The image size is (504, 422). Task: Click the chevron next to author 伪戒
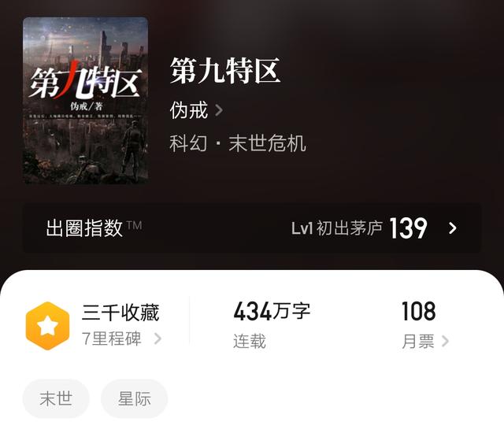tap(219, 110)
